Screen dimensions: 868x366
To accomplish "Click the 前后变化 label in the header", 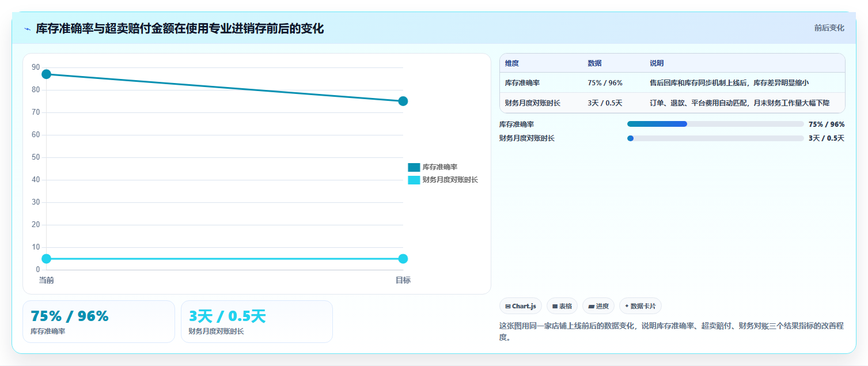I will pos(829,28).
